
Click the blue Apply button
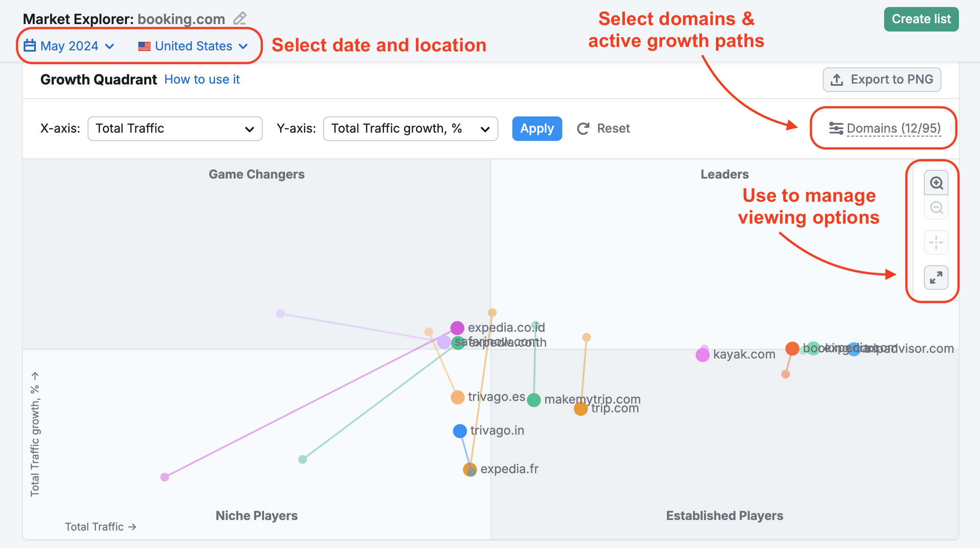pyautogui.click(x=537, y=129)
